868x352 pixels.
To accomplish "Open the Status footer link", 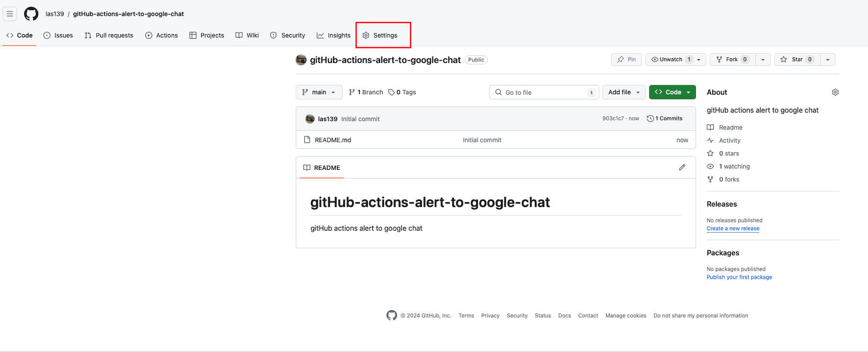I will (x=543, y=316).
